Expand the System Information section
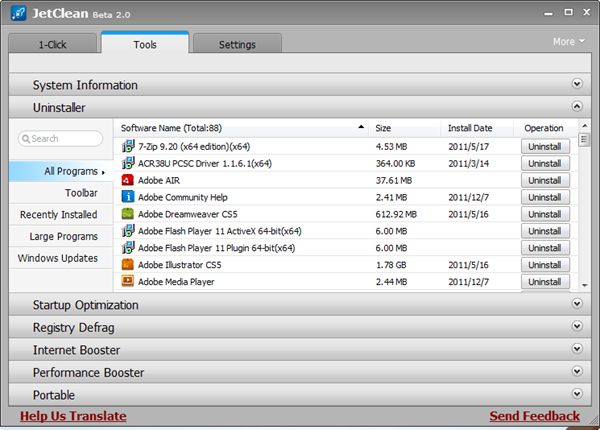 tap(577, 83)
